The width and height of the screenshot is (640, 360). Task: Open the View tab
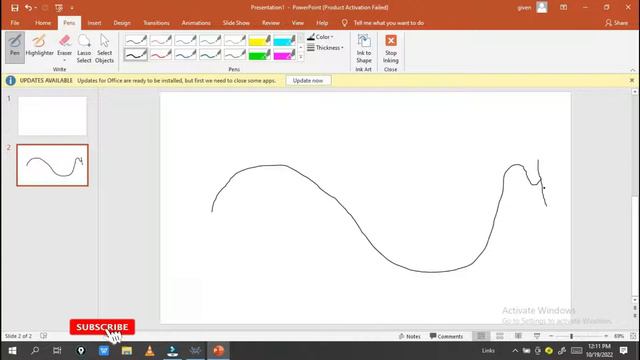(x=298, y=23)
